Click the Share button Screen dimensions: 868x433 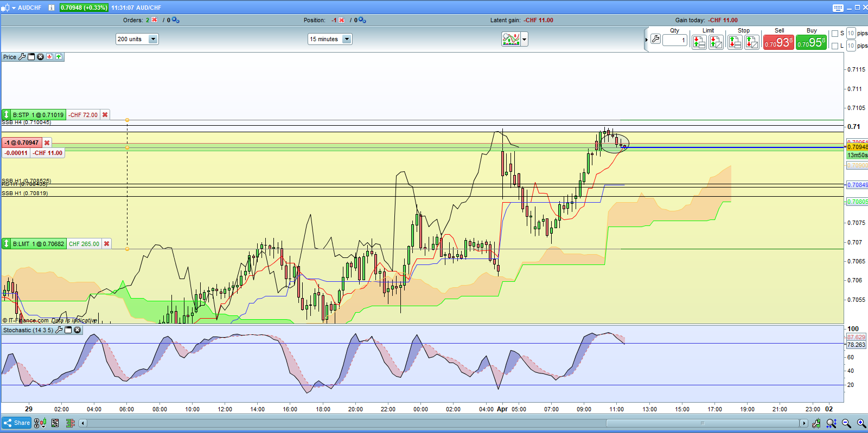16,423
